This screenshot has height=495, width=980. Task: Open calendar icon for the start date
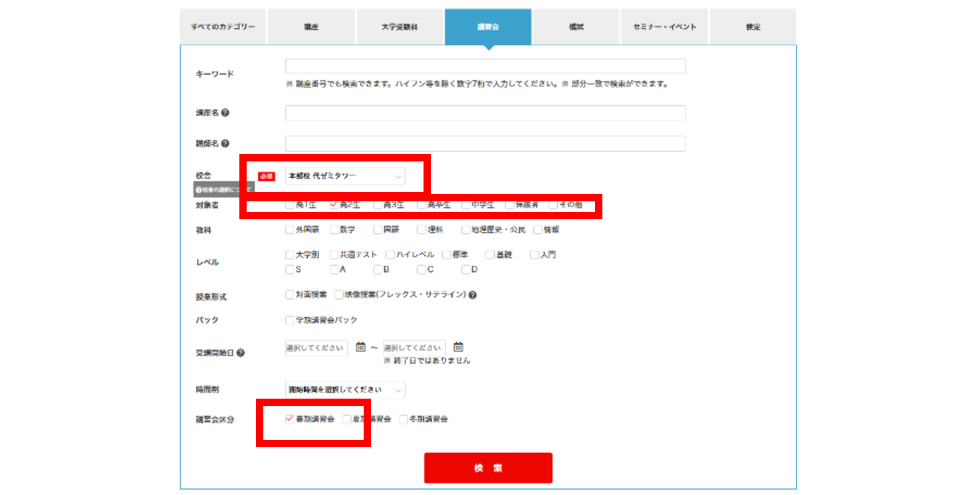click(x=360, y=347)
